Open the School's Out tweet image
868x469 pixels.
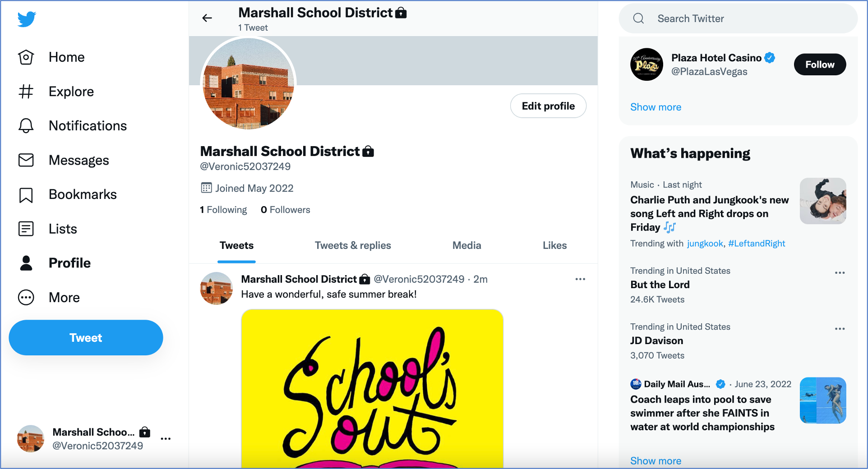[x=372, y=389]
